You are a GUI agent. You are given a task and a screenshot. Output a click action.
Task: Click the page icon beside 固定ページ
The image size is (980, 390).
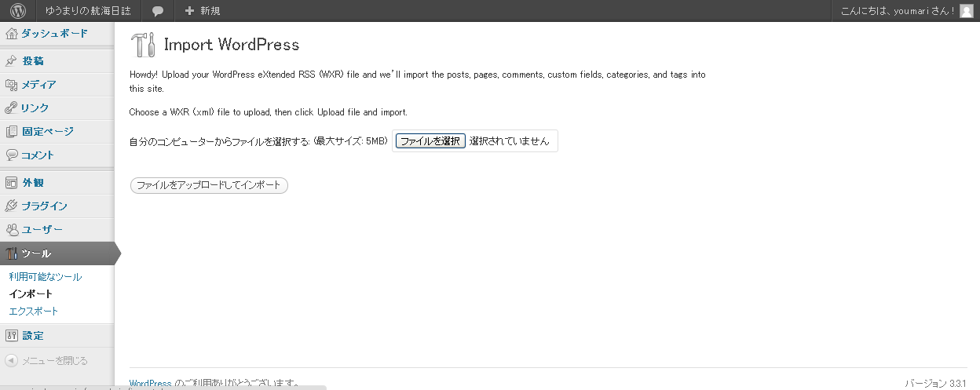[11, 131]
